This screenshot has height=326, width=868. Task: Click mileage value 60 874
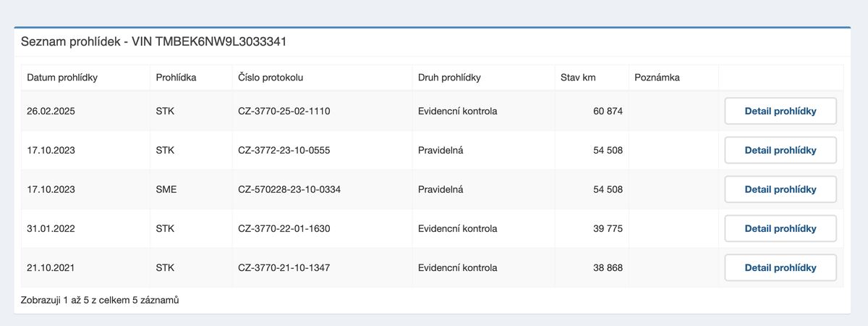tap(608, 111)
